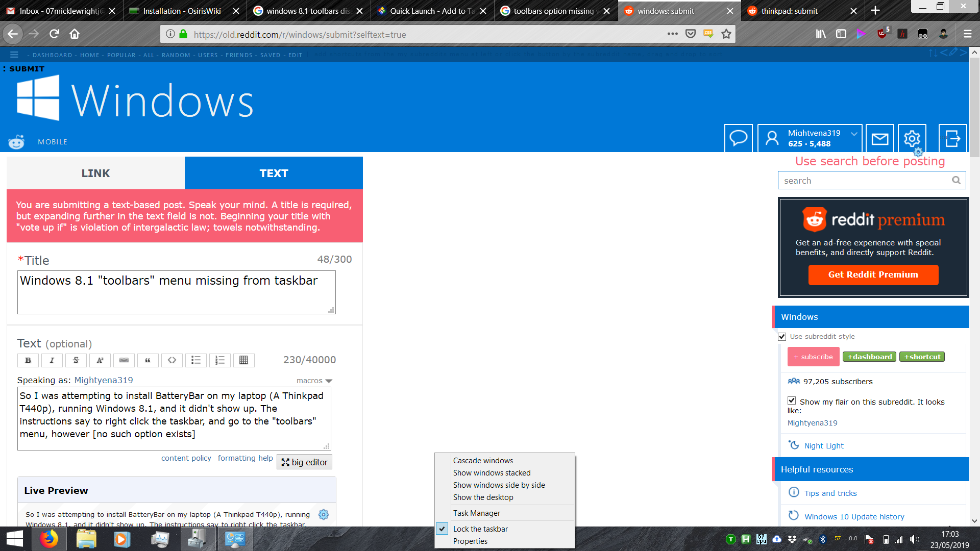Toggle Show my flair checkbox
Viewport: 980px width, 551px height.
pyautogui.click(x=792, y=401)
